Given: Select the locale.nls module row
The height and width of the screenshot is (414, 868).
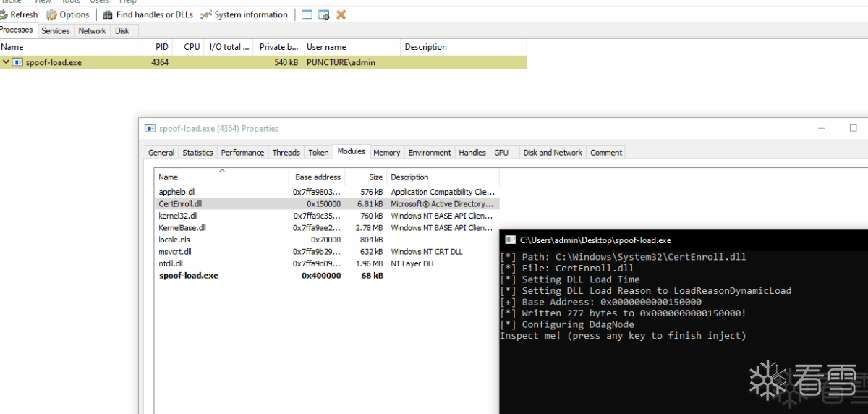Looking at the screenshot, I should (327, 240).
